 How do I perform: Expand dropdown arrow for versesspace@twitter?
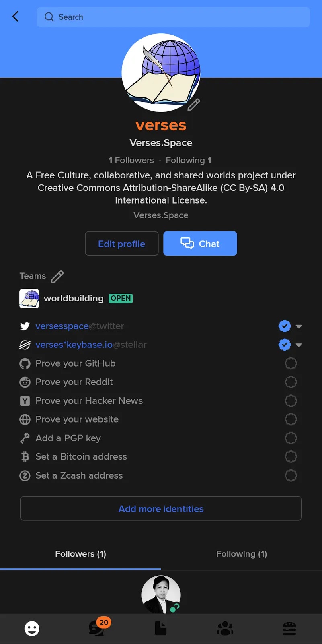click(x=299, y=326)
